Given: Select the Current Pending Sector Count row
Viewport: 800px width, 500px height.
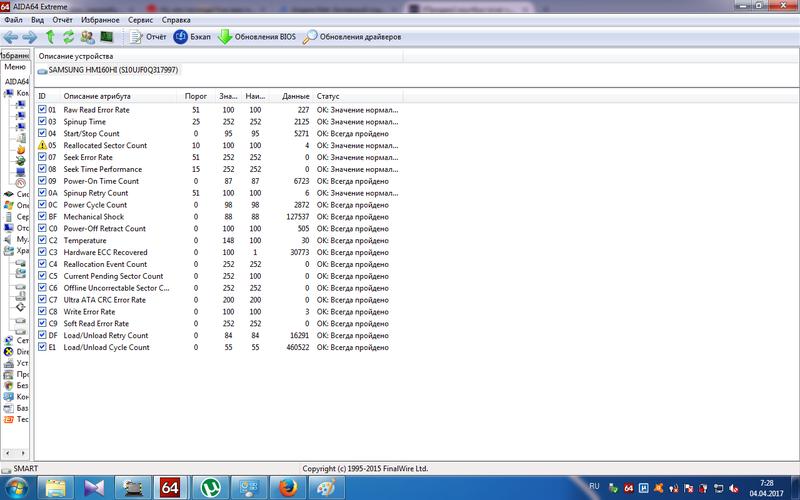Looking at the screenshot, I should coord(218,276).
